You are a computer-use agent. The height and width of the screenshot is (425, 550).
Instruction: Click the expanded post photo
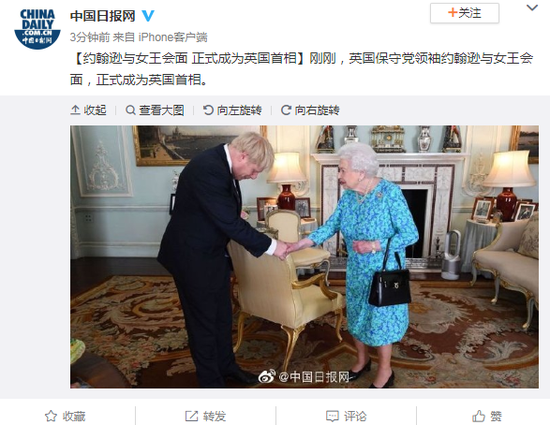(x=304, y=257)
